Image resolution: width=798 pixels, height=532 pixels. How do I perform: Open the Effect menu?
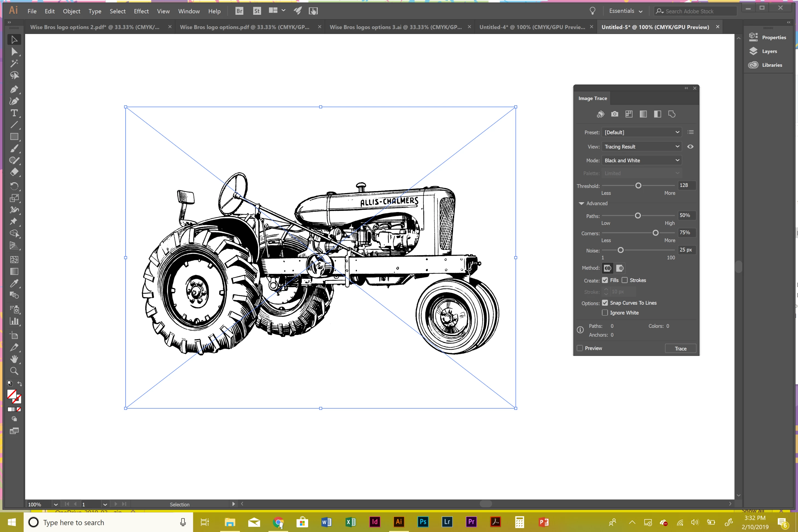(141, 11)
